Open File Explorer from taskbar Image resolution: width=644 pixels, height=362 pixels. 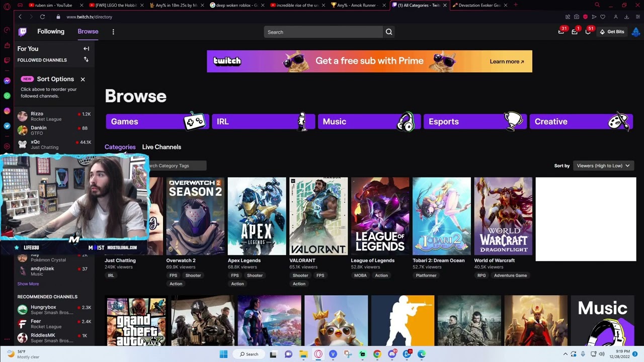point(303,354)
